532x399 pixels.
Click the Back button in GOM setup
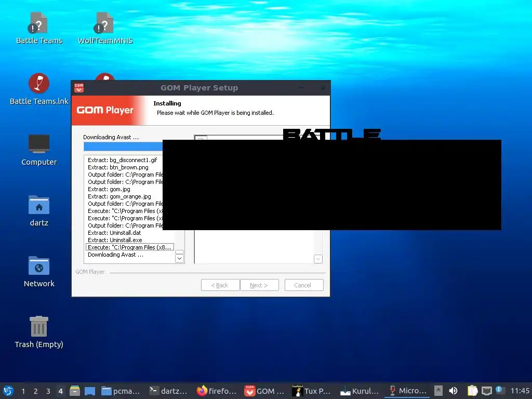(220, 285)
